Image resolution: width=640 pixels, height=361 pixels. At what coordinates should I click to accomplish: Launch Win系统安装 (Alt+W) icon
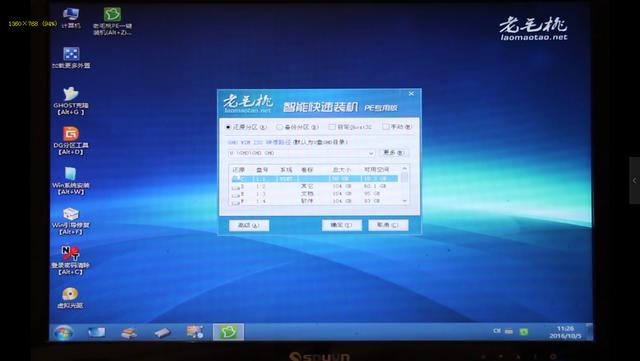[x=71, y=181]
